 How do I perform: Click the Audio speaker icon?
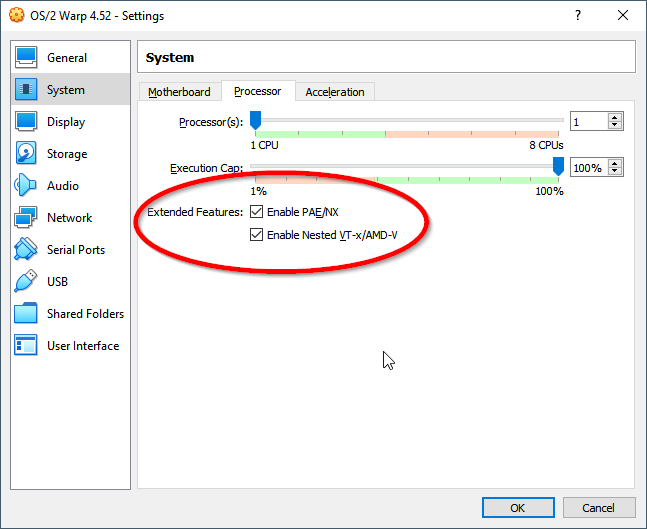26,185
